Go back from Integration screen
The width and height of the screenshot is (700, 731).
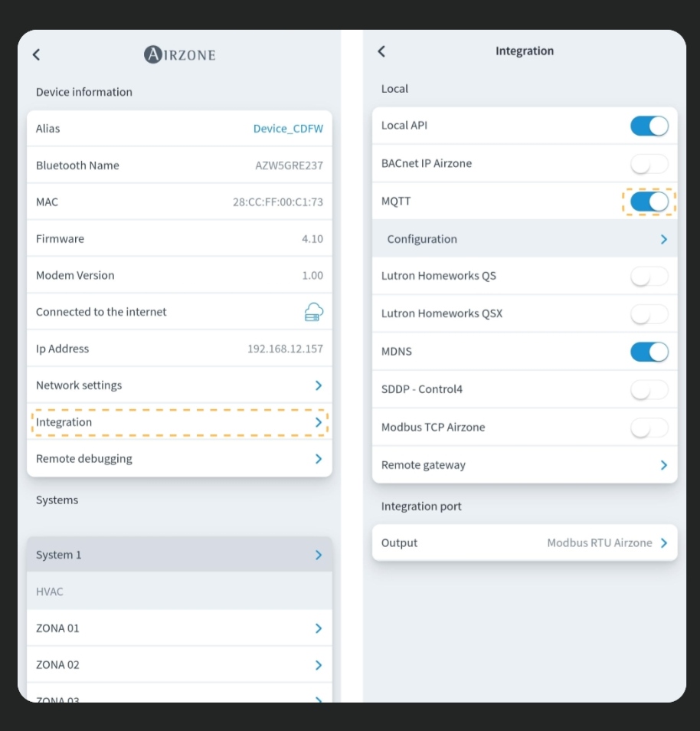(x=381, y=51)
